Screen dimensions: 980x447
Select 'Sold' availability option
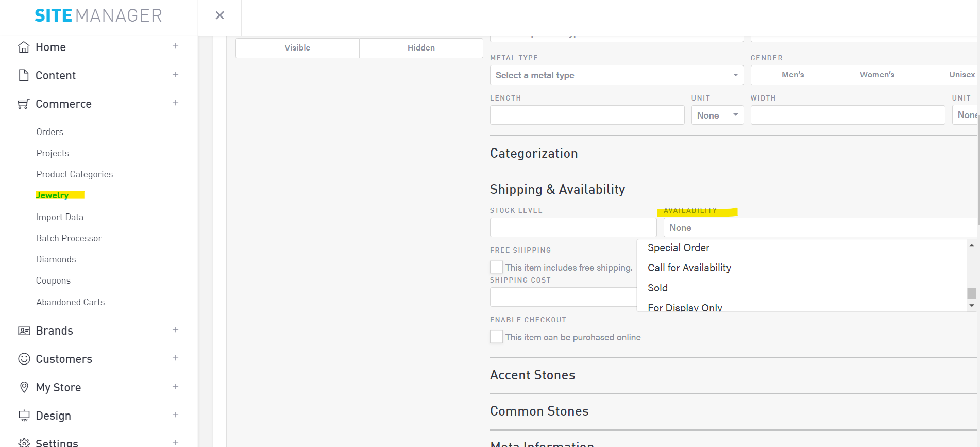tap(657, 288)
